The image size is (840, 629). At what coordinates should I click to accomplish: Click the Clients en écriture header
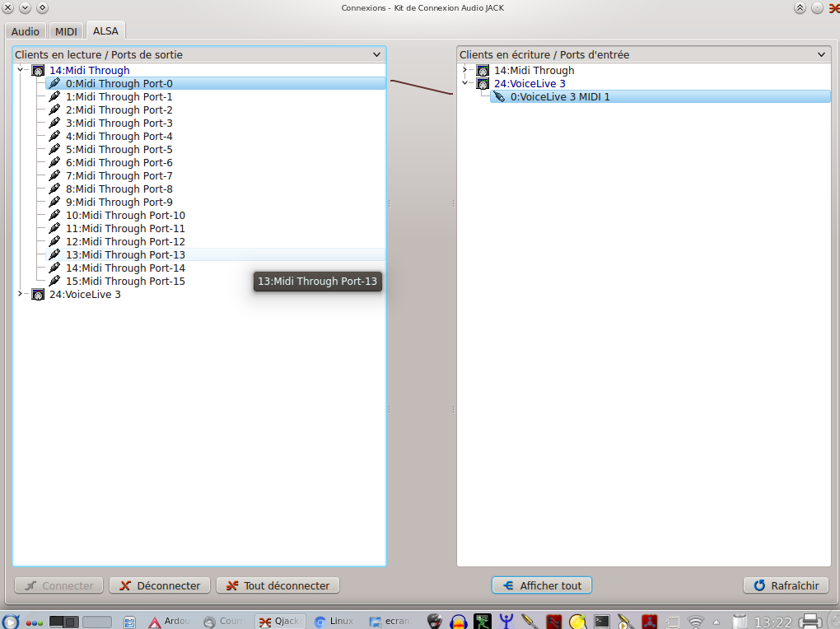(x=643, y=54)
